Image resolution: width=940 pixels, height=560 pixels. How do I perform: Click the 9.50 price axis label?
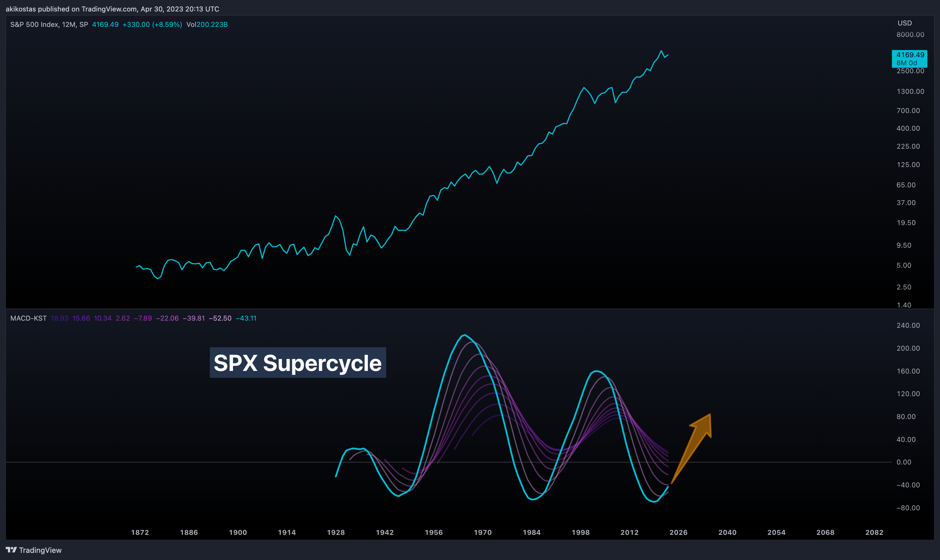point(904,245)
